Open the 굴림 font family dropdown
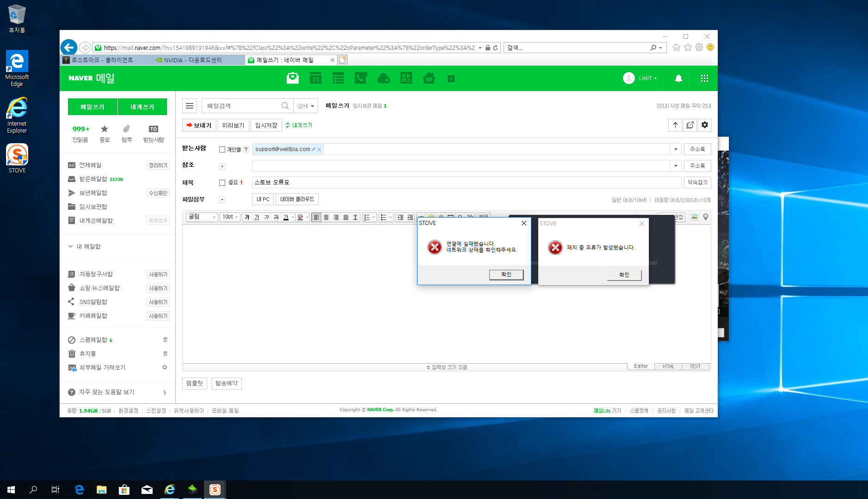This screenshot has width=868, height=499. tap(202, 217)
